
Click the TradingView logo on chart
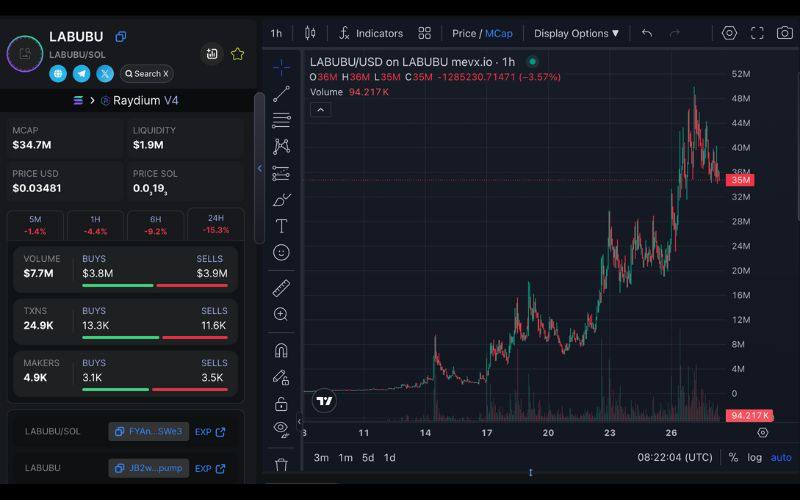[324, 401]
